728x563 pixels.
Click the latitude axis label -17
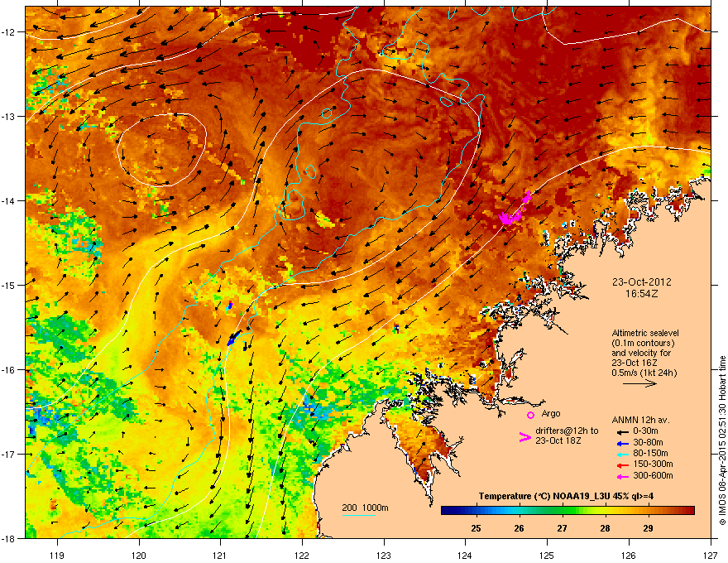click(8, 454)
